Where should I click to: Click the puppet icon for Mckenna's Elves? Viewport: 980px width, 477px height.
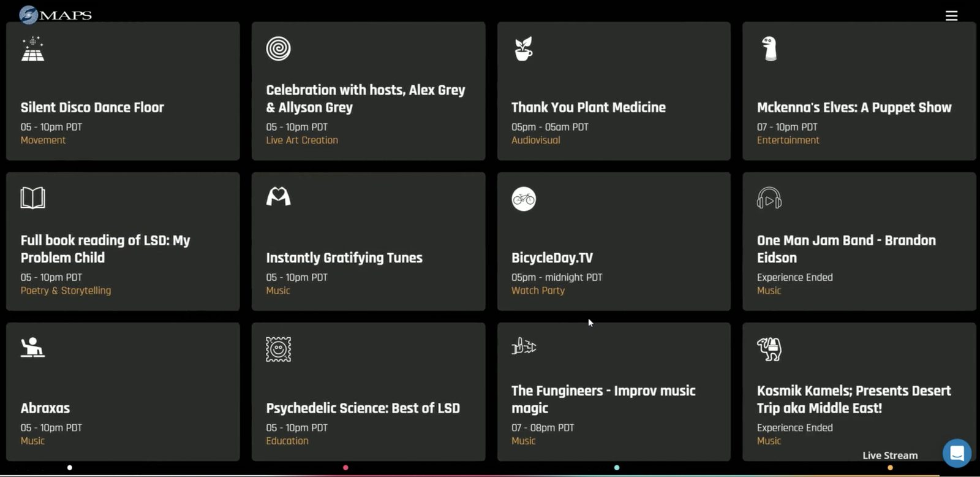[x=769, y=49]
